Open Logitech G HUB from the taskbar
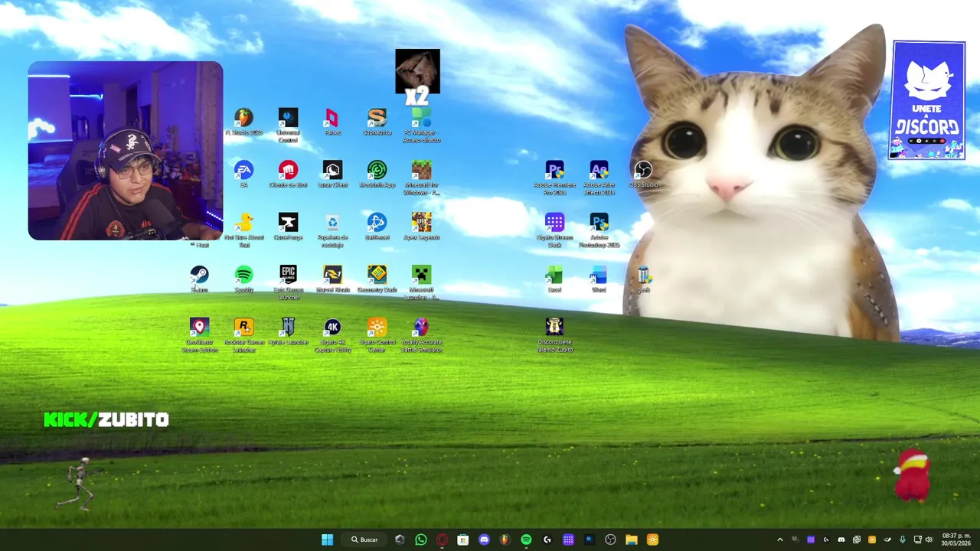This screenshot has width=980, height=551. (x=547, y=540)
